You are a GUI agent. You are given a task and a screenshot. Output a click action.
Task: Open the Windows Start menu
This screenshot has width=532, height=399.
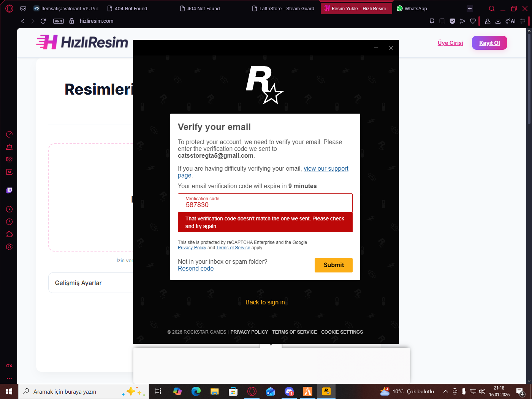click(x=9, y=391)
